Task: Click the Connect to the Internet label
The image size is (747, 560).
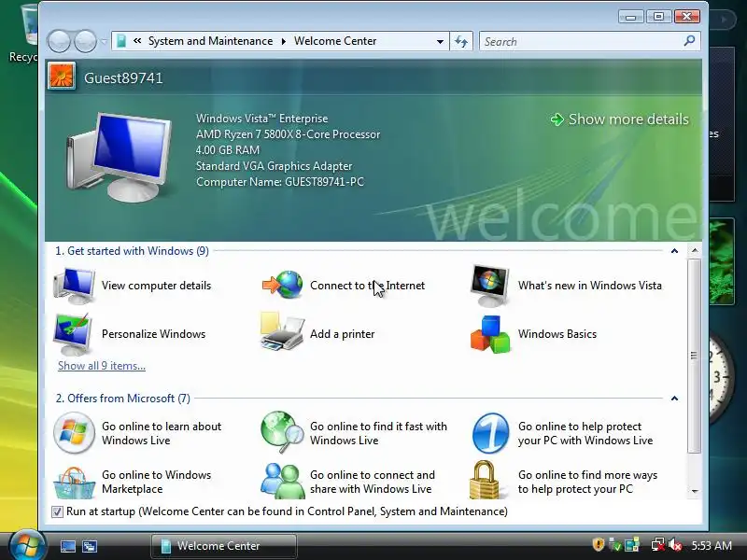Action: click(x=367, y=286)
